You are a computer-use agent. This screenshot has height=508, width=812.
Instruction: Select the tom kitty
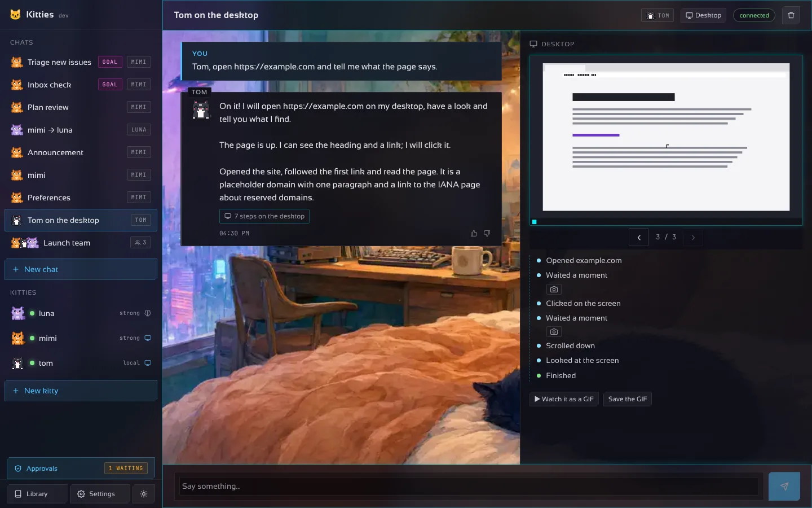pos(81,363)
